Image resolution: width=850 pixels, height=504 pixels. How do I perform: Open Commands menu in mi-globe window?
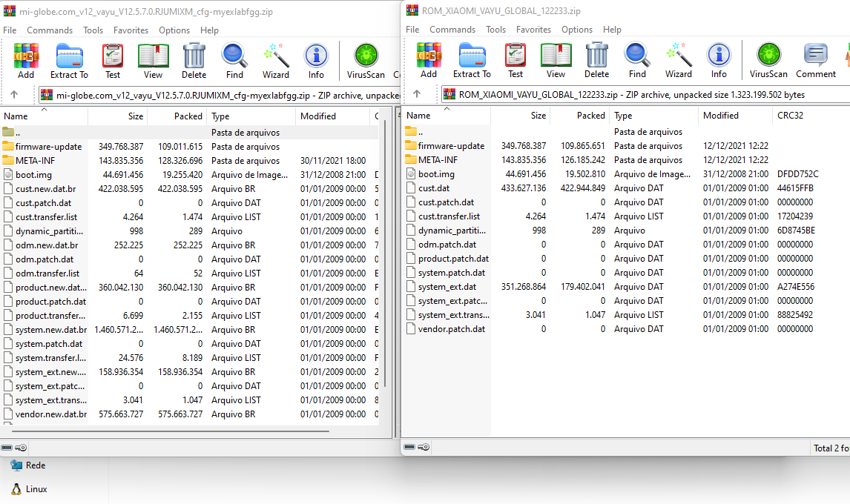click(x=50, y=30)
